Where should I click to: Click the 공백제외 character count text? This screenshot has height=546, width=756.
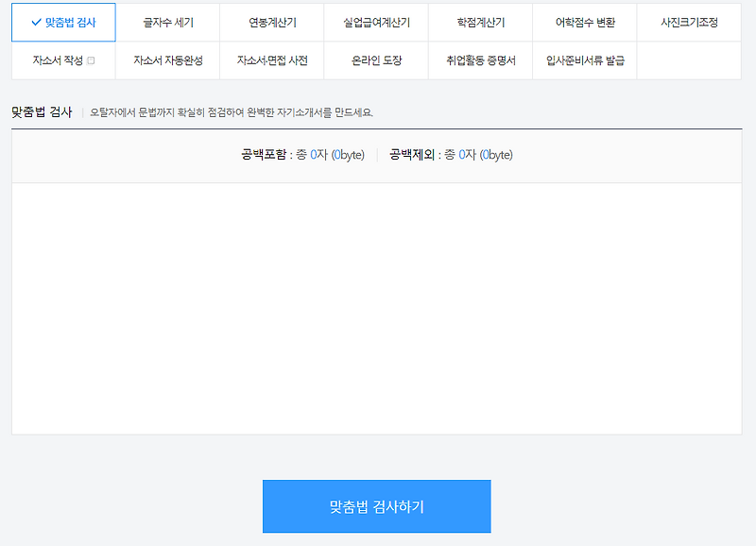point(451,155)
